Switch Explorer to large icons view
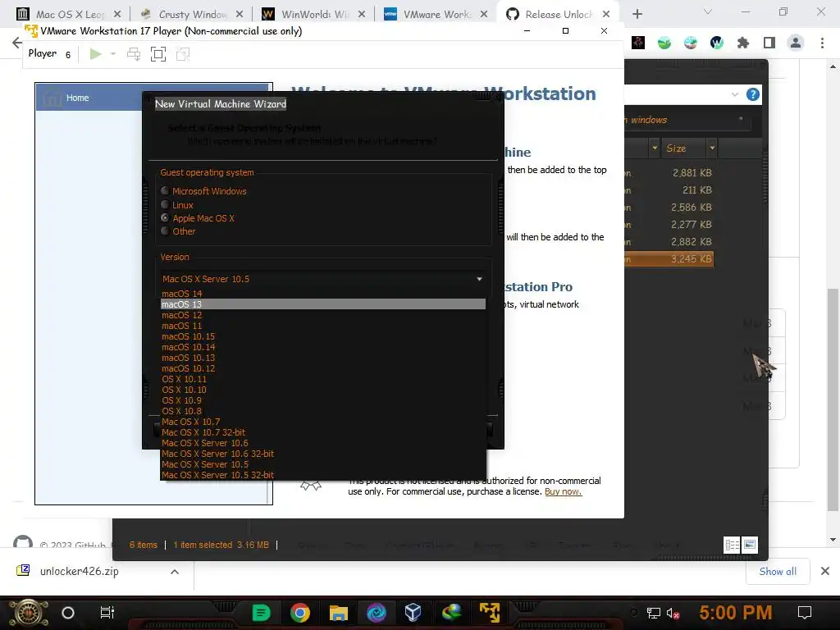Viewport: 840px width, 630px height. (x=750, y=546)
